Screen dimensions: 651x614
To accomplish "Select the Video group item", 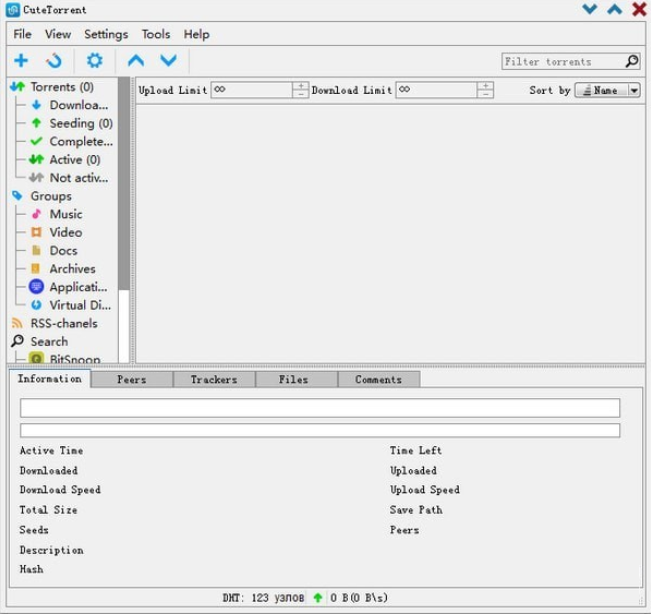I will 66,232.
